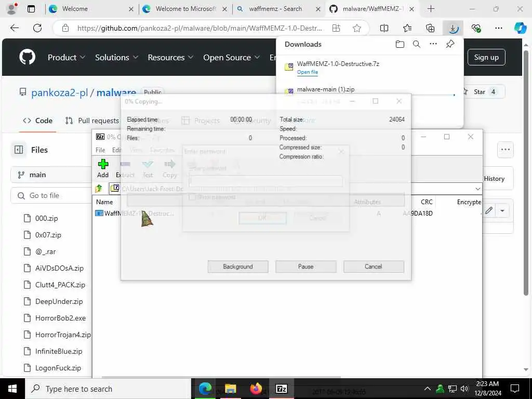Click the Windows Start button

[12, 389]
